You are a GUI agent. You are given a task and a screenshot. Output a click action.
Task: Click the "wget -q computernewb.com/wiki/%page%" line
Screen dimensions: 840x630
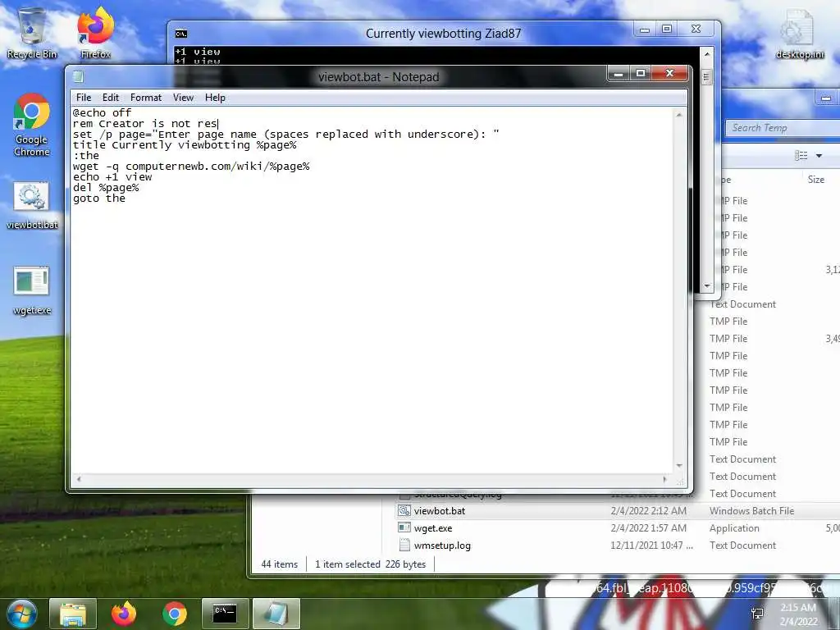click(x=191, y=166)
